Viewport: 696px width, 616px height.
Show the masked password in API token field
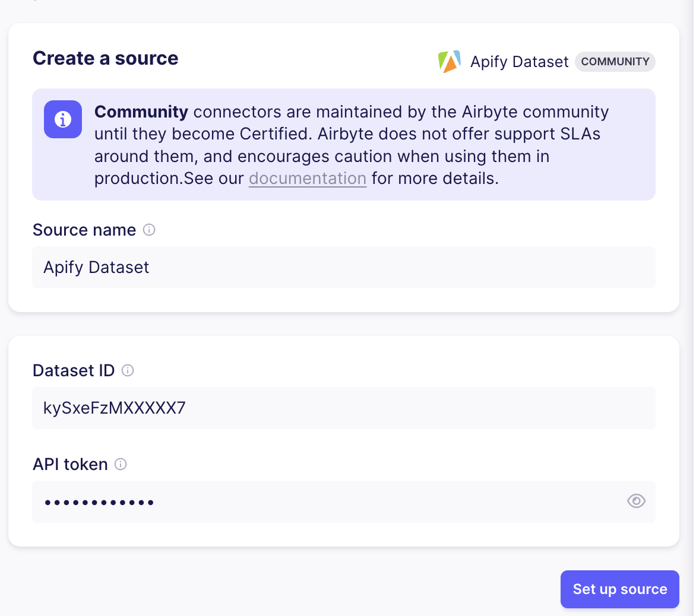pos(636,501)
